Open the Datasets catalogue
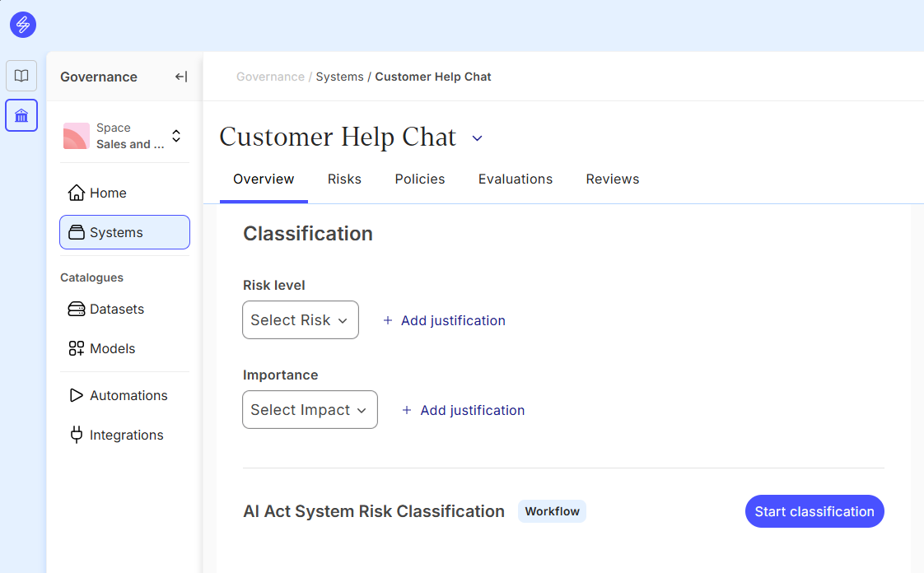This screenshot has height=573, width=924. tap(116, 309)
